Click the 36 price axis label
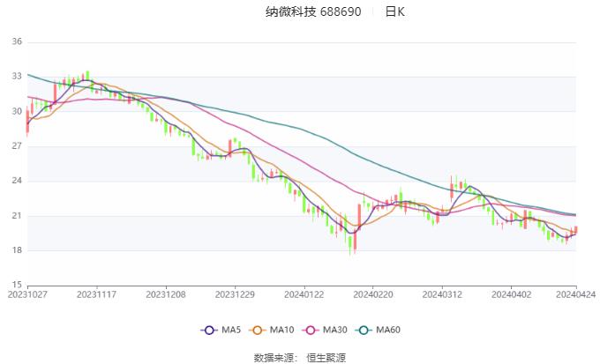This screenshot has height=364, width=600. click(x=17, y=41)
